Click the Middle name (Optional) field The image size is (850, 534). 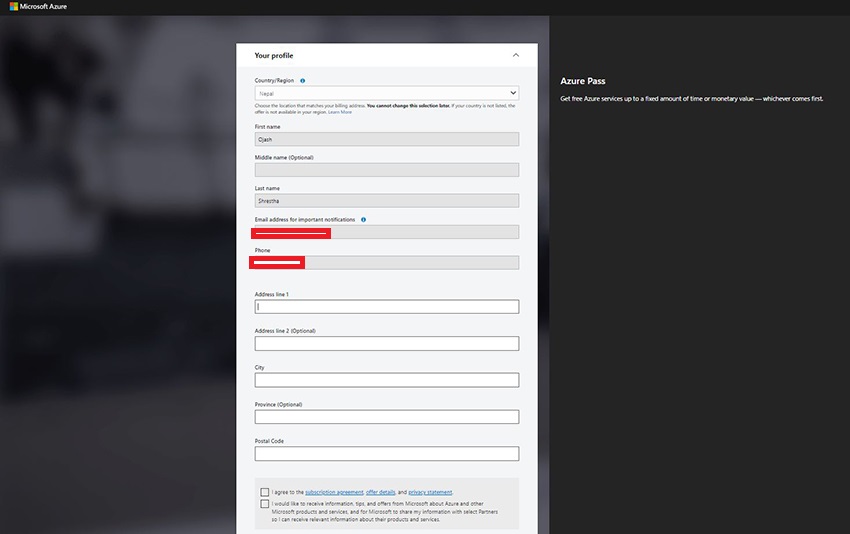click(387, 170)
